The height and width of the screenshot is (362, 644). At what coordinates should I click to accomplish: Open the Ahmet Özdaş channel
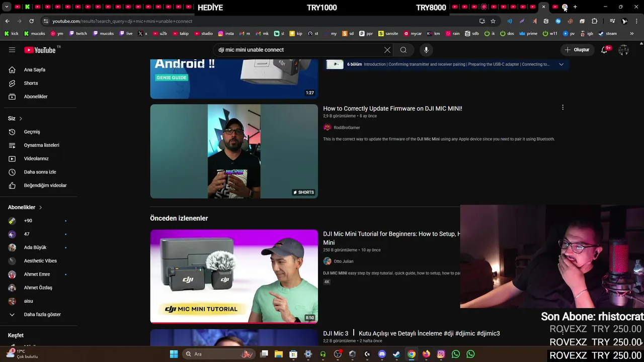coord(38,288)
